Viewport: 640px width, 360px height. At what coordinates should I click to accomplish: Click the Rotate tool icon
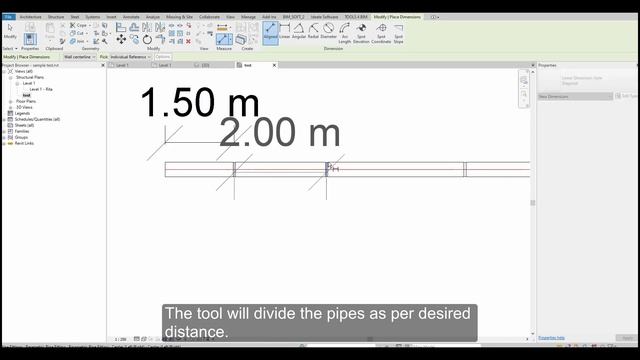click(x=147, y=40)
